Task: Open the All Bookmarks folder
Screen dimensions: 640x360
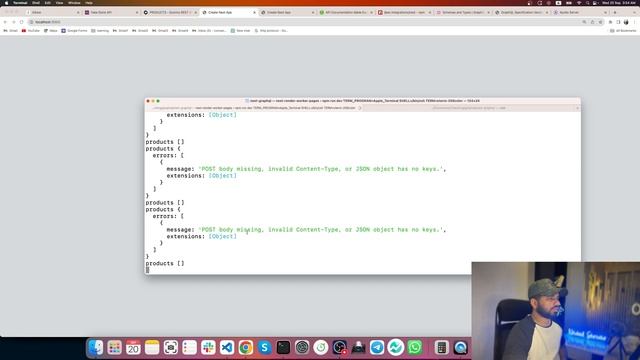Action: point(623,31)
